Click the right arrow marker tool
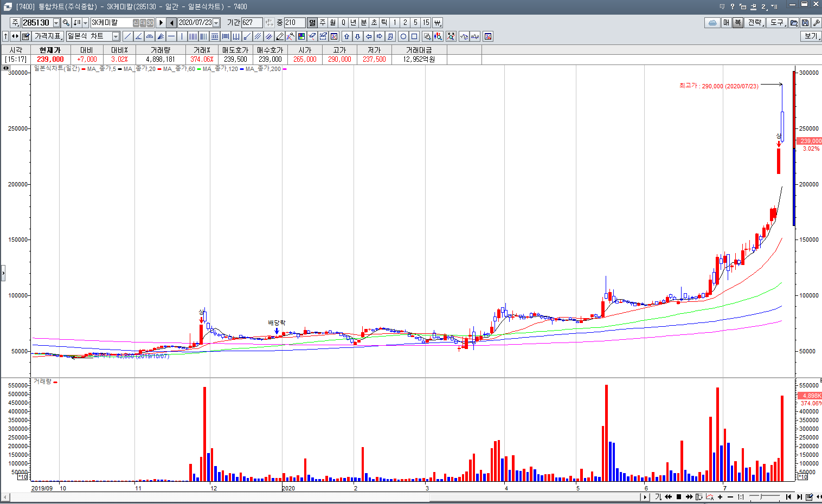The image size is (822, 504). 380,36
